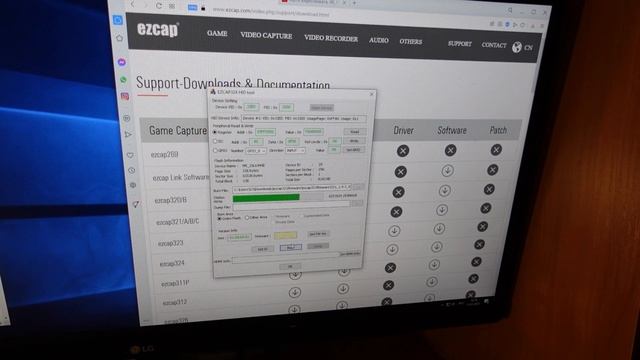
Task: Click the Write button in HID tool
Action: point(354,141)
